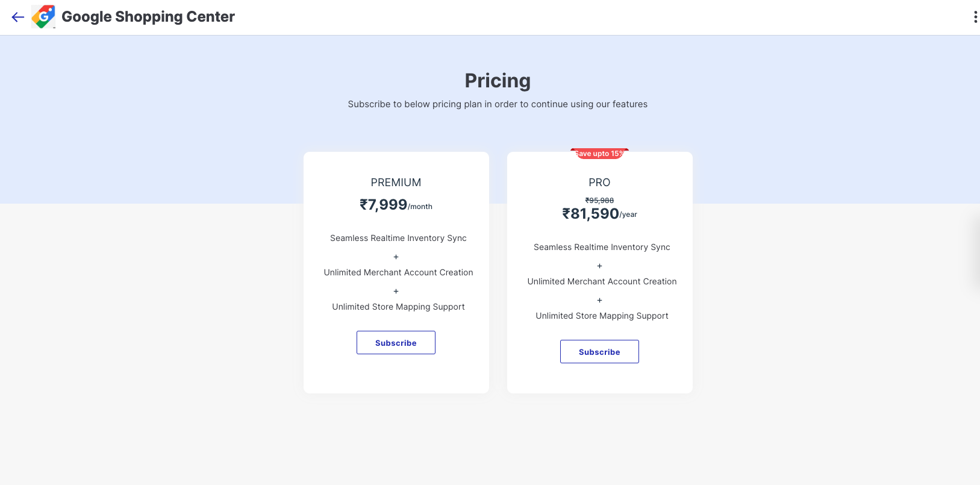980x485 pixels.
Task: Click the PREMIUM plan name
Action: point(396,183)
